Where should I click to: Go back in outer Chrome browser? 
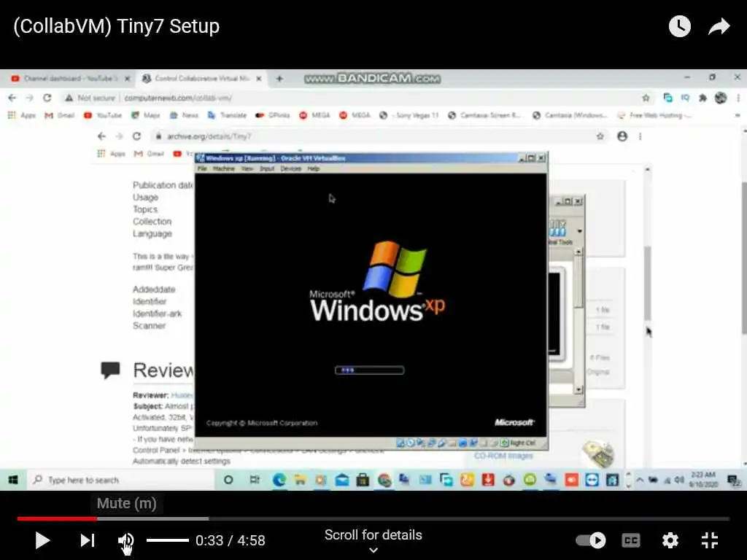point(12,98)
